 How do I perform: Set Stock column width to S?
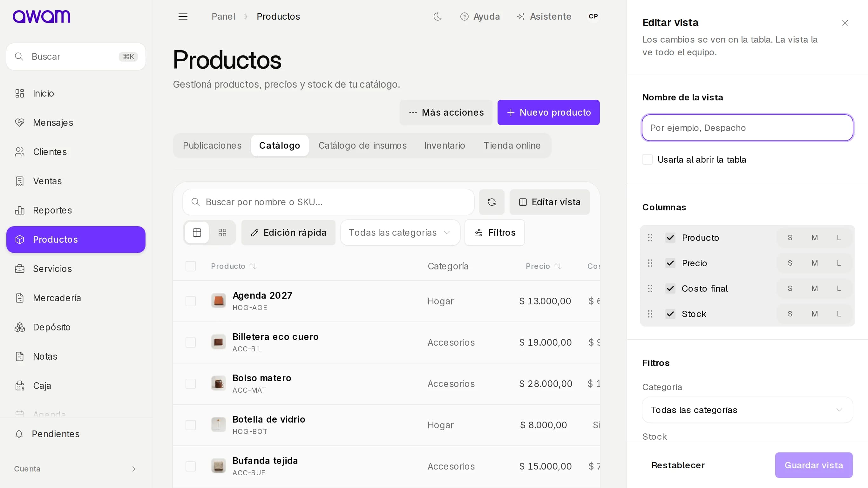(x=790, y=314)
